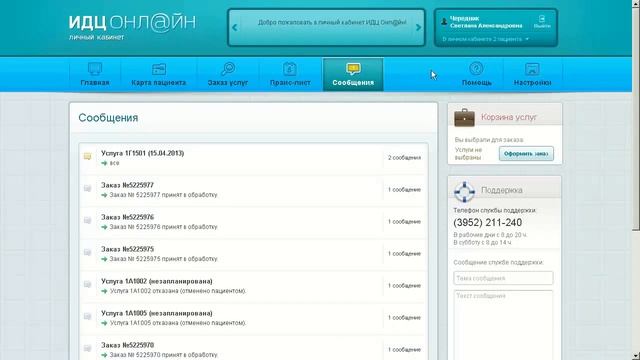Click '1 сообщение' count for Услуга 1А1002
Screen dimensions: 640x360
click(x=404, y=286)
